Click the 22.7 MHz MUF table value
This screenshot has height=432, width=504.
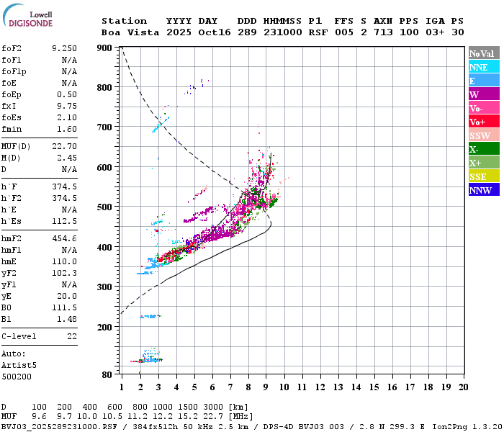pos(213,417)
